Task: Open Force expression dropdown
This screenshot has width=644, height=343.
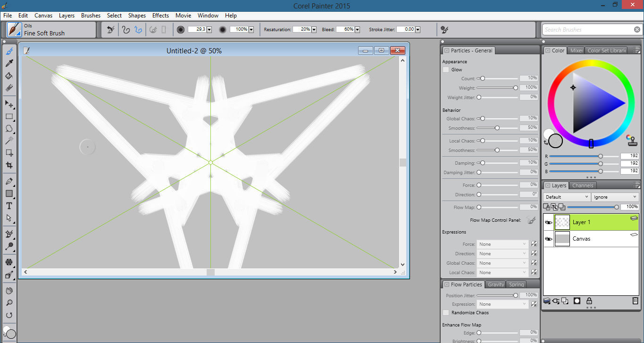Action: (x=502, y=244)
